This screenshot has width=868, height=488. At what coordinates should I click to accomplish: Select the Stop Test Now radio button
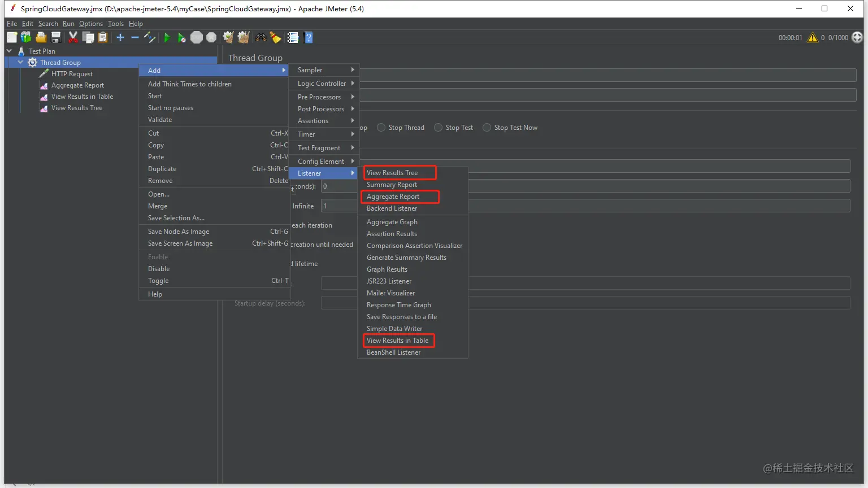(x=487, y=128)
